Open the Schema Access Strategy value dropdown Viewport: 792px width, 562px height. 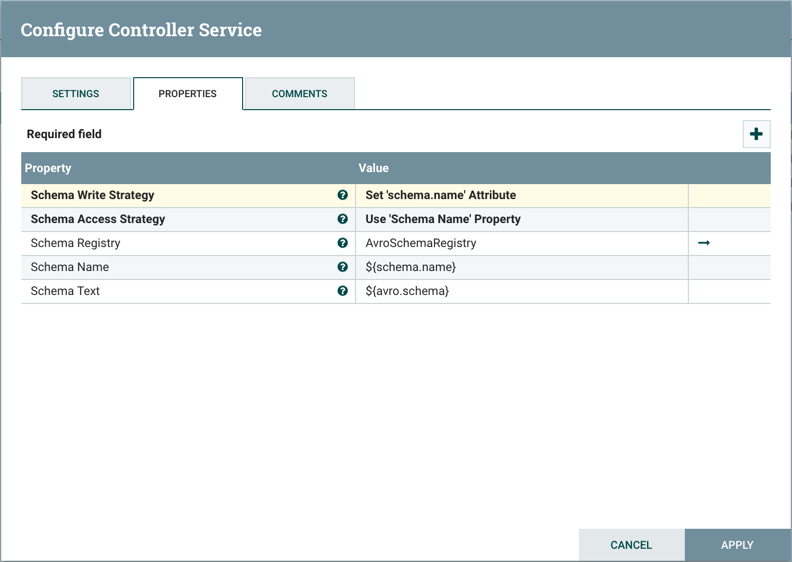pos(521,219)
